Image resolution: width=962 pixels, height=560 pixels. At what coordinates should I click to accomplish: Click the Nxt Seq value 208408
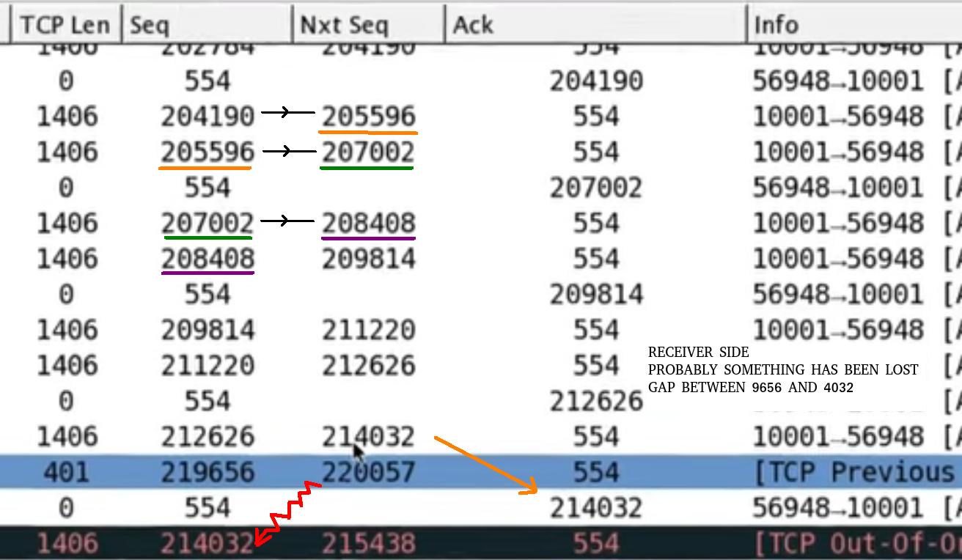(x=368, y=223)
